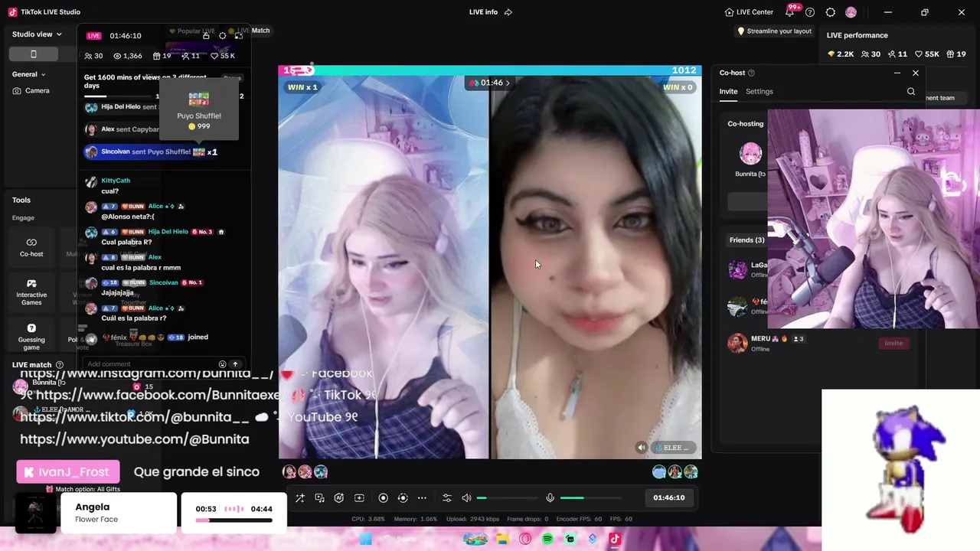The height and width of the screenshot is (551, 980).
Task: Search co-hosts with magnifier icon
Action: coord(911,92)
